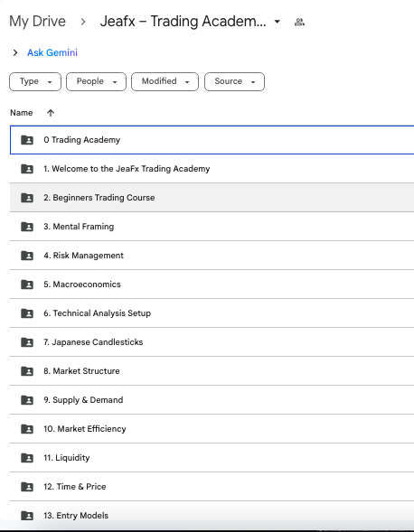
Task: Select '1. Welcome to the JeaFx Trading Academy' text
Action: pyautogui.click(x=127, y=169)
